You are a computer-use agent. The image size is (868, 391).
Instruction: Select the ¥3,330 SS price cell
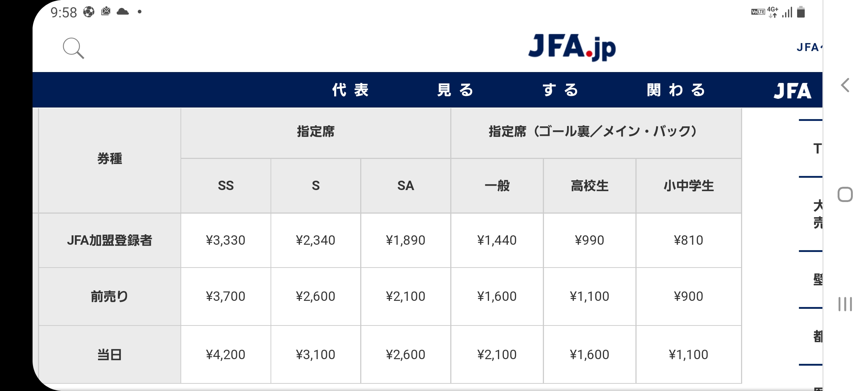[x=226, y=240]
